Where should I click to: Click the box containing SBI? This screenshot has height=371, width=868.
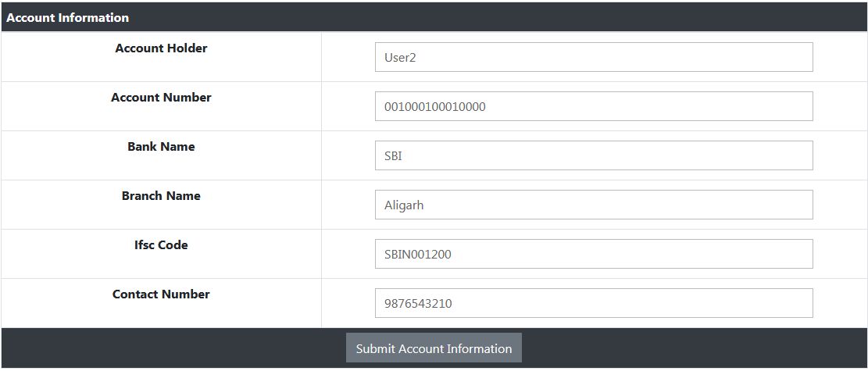[x=594, y=155]
